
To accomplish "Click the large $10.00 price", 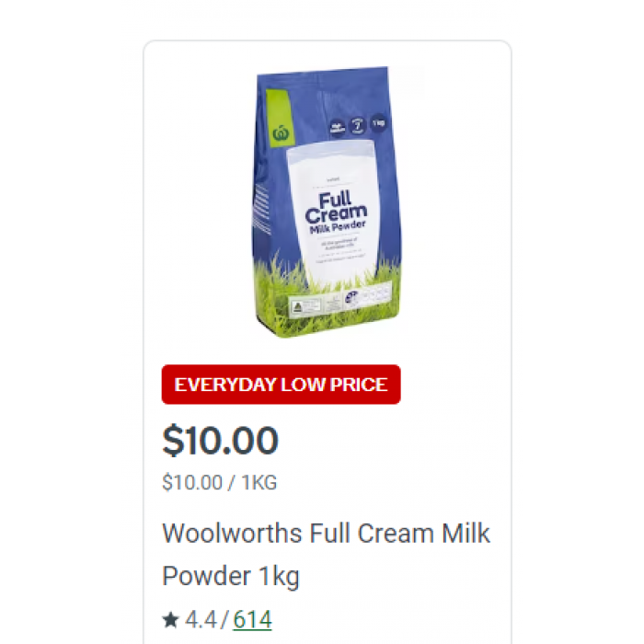I will point(221,441).
